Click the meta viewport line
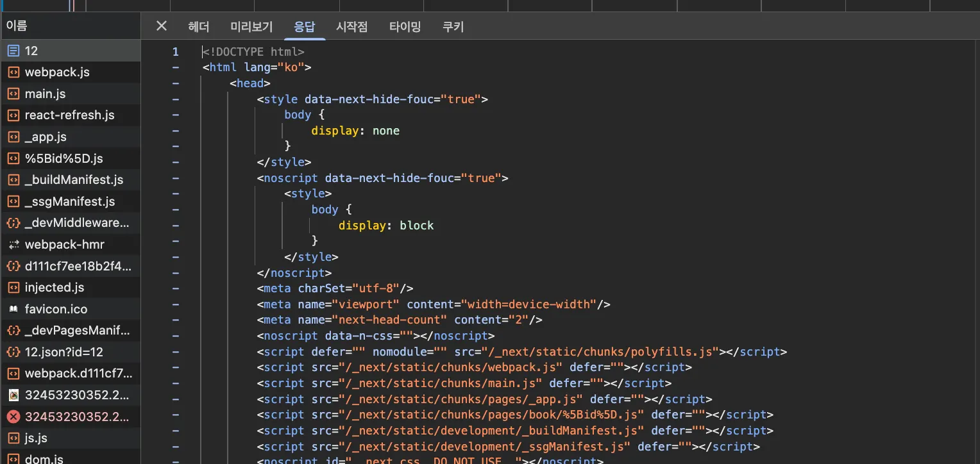Viewport: 980px width, 464px height. tap(434, 304)
